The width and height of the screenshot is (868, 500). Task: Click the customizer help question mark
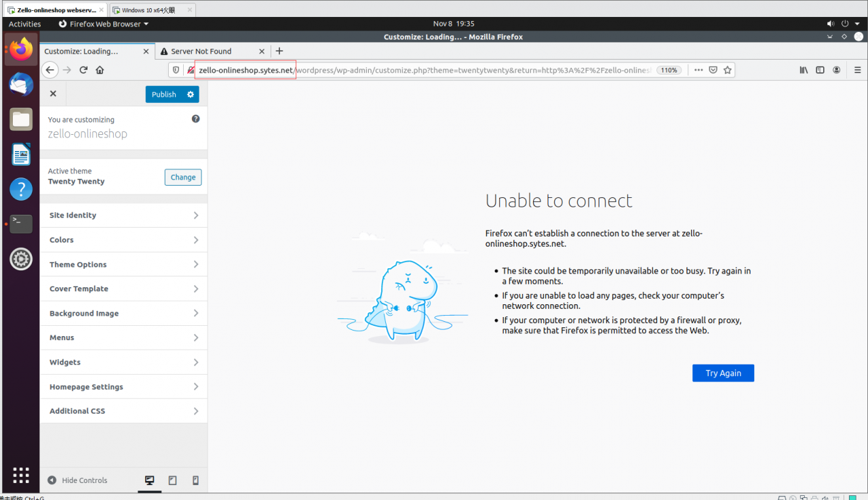click(x=196, y=119)
